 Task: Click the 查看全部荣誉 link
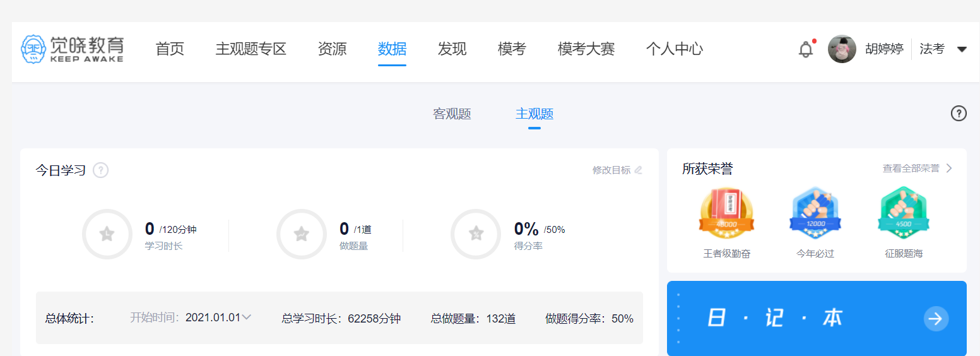(x=911, y=169)
